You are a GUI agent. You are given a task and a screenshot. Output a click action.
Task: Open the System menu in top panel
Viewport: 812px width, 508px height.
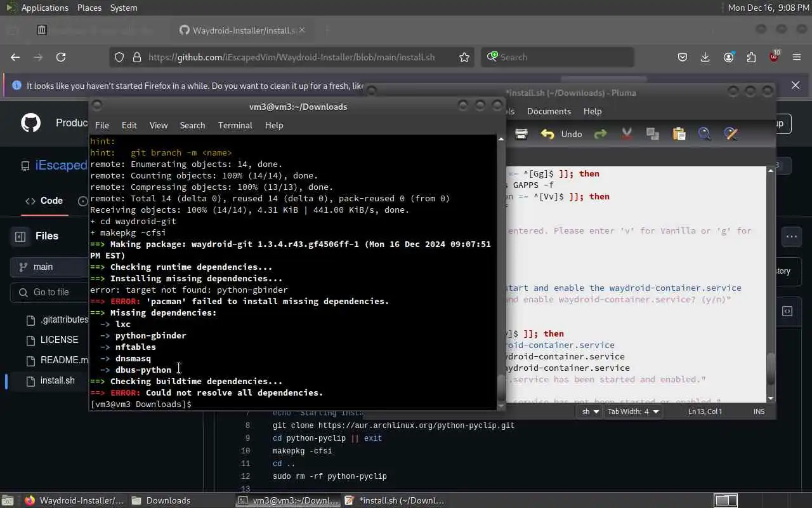(124, 8)
